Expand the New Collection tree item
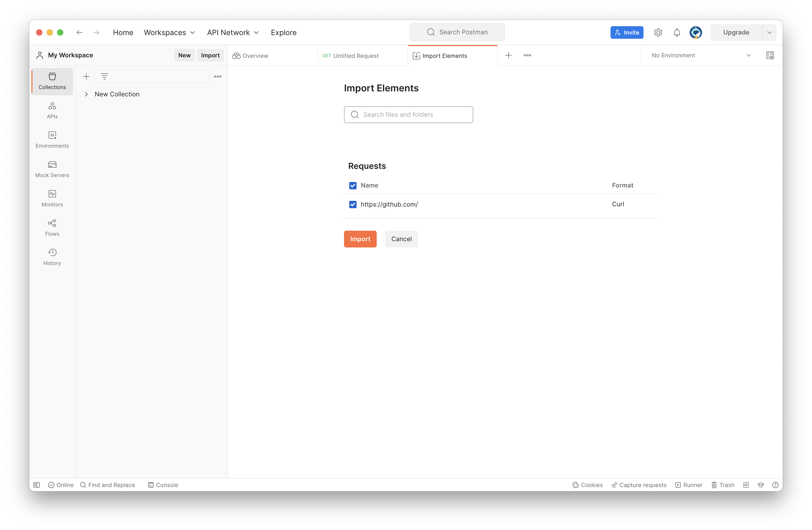The width and height of the screenshot is (812, 530). click(x=86, y=94)
